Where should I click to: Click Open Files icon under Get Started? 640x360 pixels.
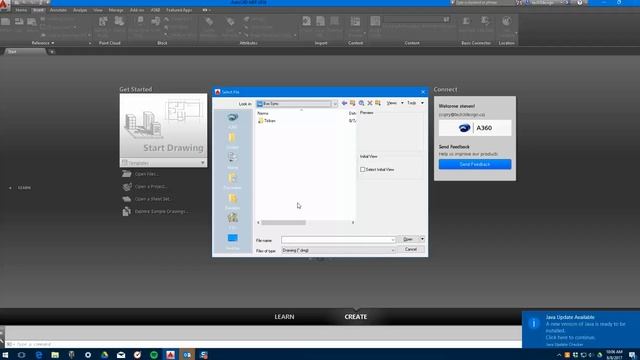[127, 174]
